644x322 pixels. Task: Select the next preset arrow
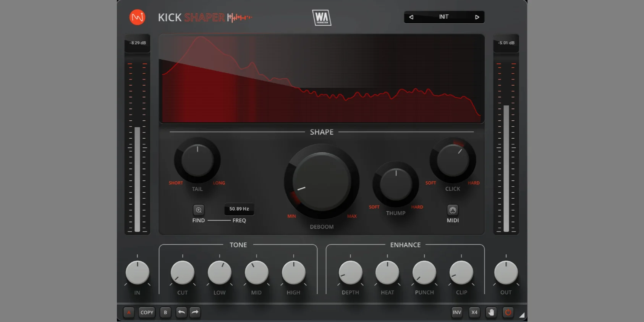point(477,17)
